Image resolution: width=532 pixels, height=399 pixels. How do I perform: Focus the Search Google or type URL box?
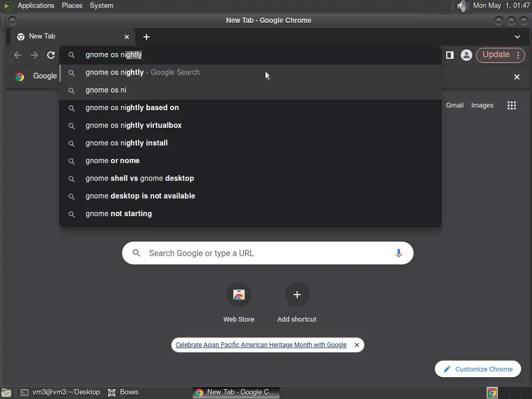pos(268,253)
